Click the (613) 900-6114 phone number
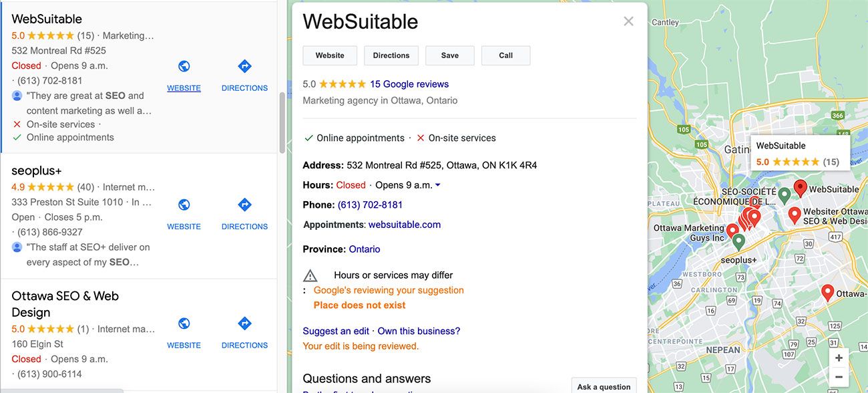Viewport: 868px width, 393px height. coord(50,374)
